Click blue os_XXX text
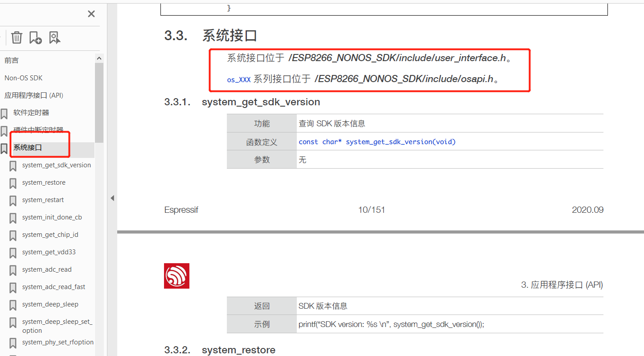644x356 pixels. (x=239, y=80)
